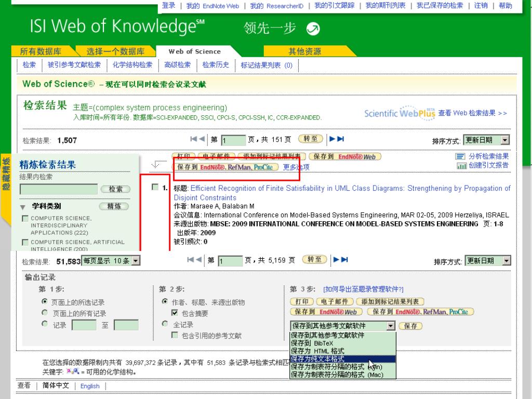Click the 创建引文报告 chart icon

[462, 166]
